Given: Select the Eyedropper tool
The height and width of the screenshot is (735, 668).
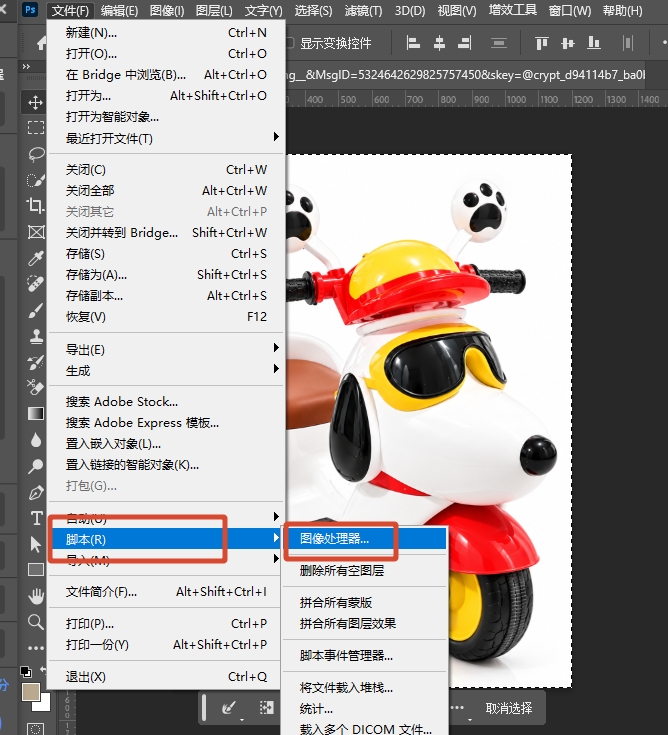Looking at the screenshot, I should click(36, 258).
